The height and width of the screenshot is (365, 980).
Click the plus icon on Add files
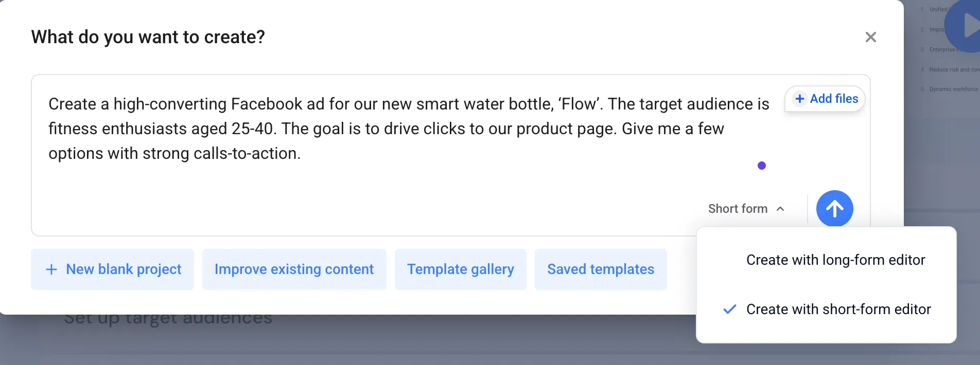coord(799,99)
